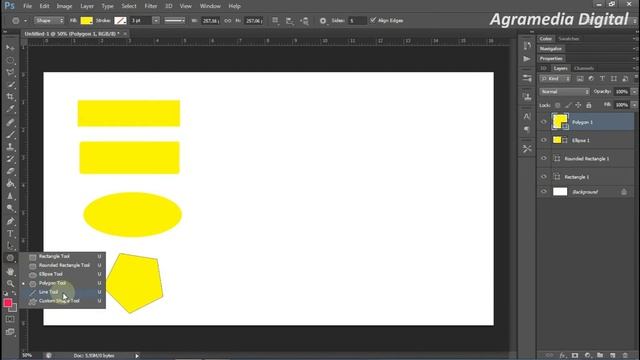Image resolution: width=640 pixels, height=360 pixels.
Task: Open tool preset picker arrow
Action: (x=25, y=20)
